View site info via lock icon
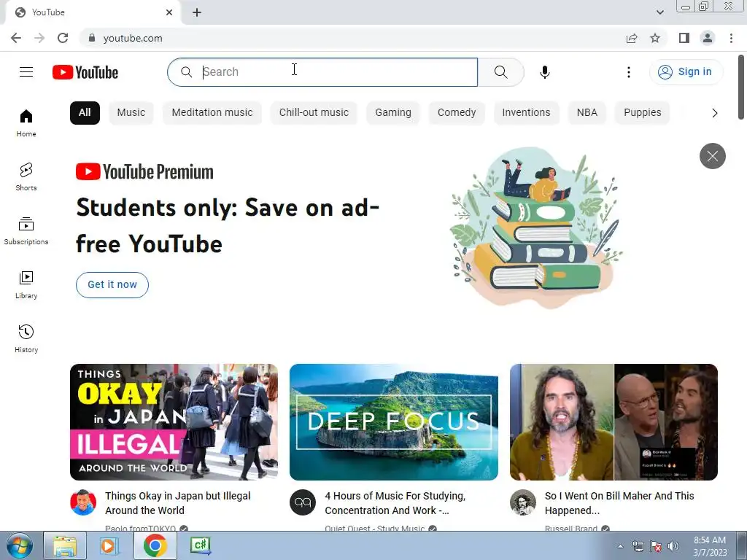Image resolution: width=747 pixels, height=560 pixels. [x=92, y=38]
